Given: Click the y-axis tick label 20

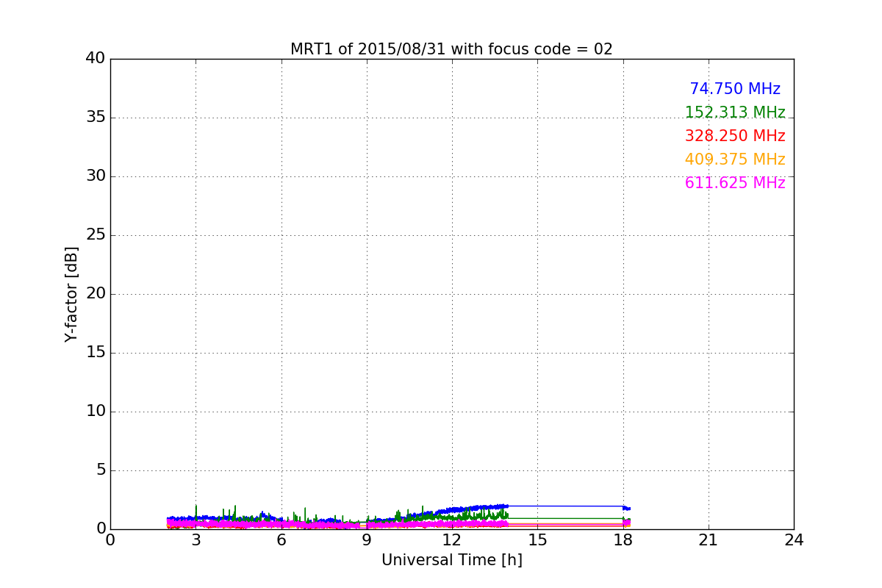Looking at the screenshot, I should click(x=96, y=294).
